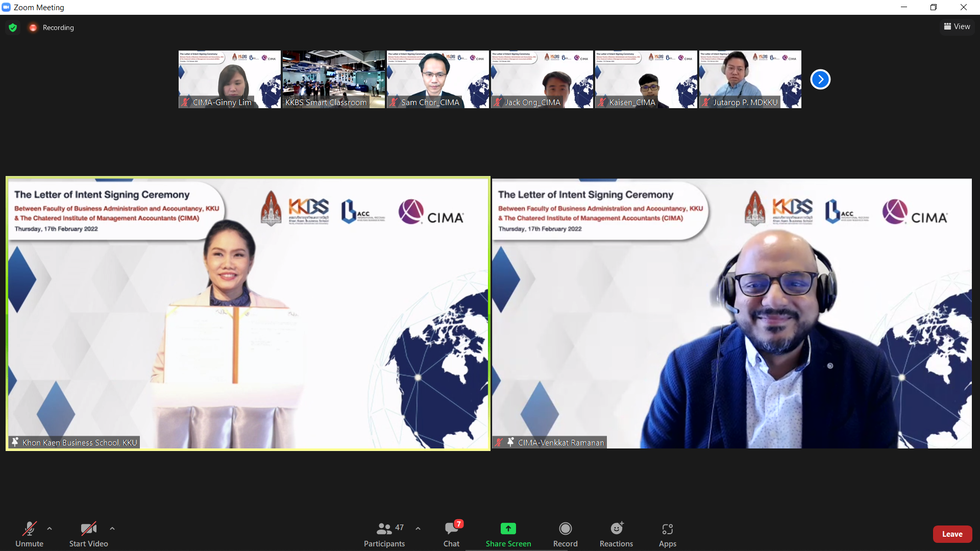Viewport: 980px width, 551px height.
Task: Leave the meeting
Action: pyautogui.click(x=952, y=534)
